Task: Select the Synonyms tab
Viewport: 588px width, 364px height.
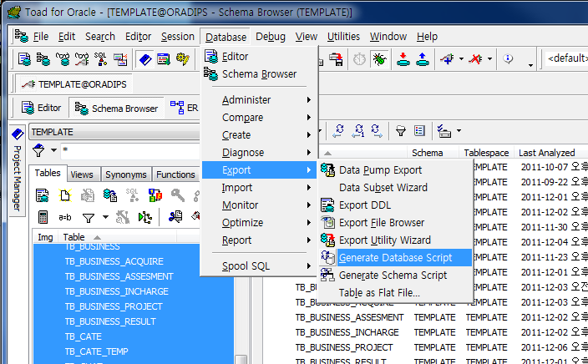Action: pos(126,174)
